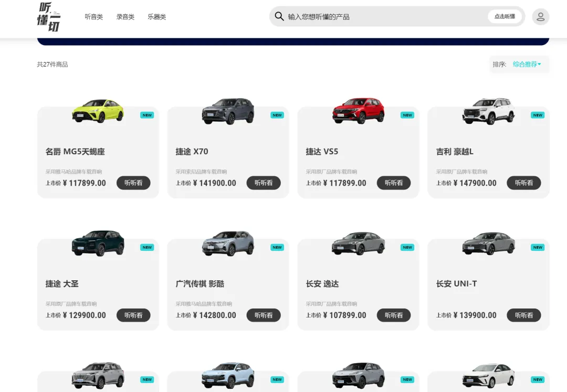
Task: Click the NEW badge on 长安 逸达
Action: 407,247
